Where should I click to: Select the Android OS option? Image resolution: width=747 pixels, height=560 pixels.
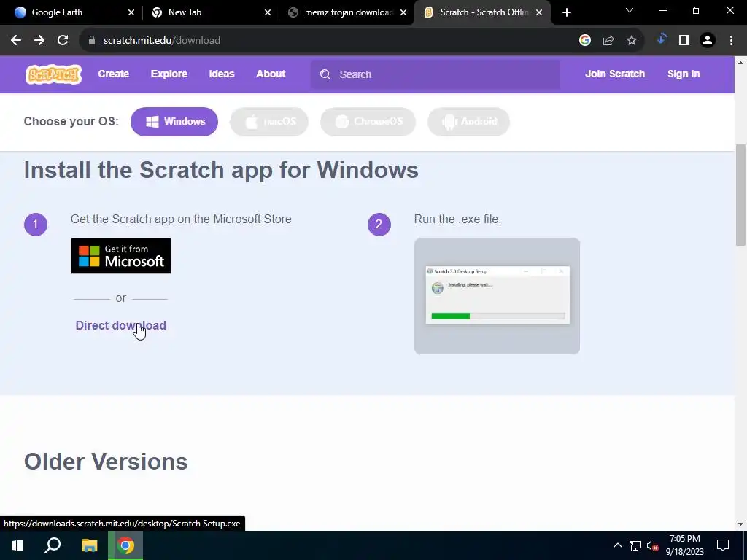coord(469,122)
